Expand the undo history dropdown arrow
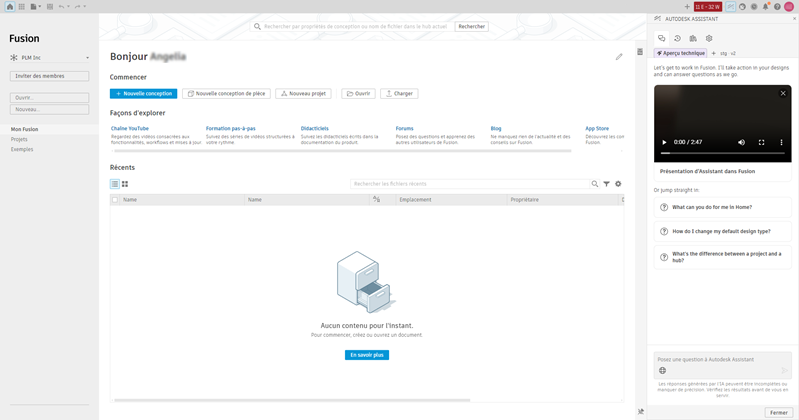The width and height of the screenshot is (799, 420). point(68,7)
